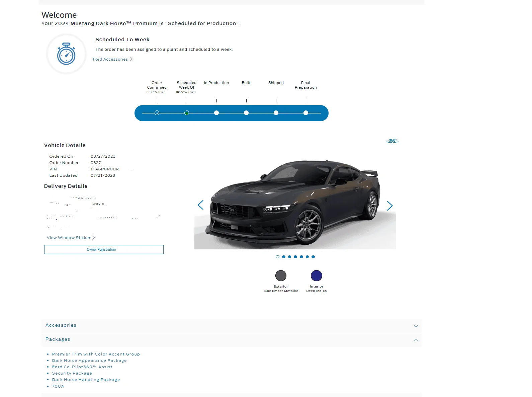The height and width of the screenshot is (397, 532).
Task: Click the green Scheduled Week Of marker
Action: [187, 113]
